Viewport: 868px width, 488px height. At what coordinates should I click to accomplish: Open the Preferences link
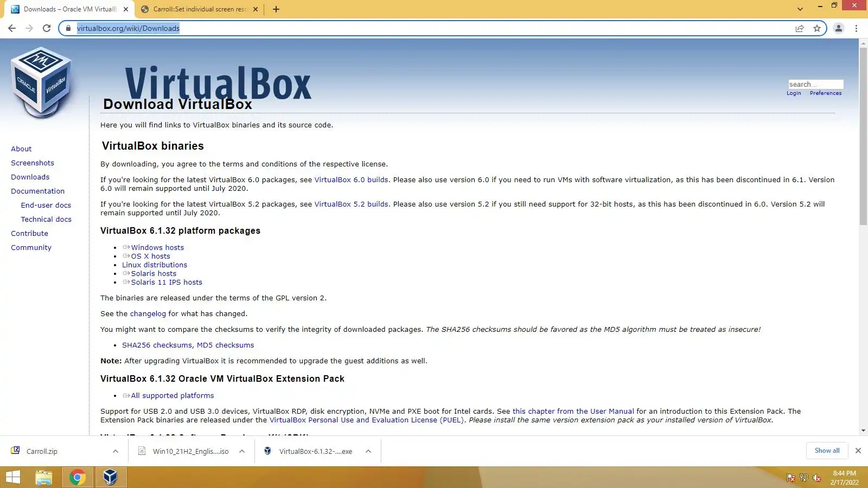[826, 93]
